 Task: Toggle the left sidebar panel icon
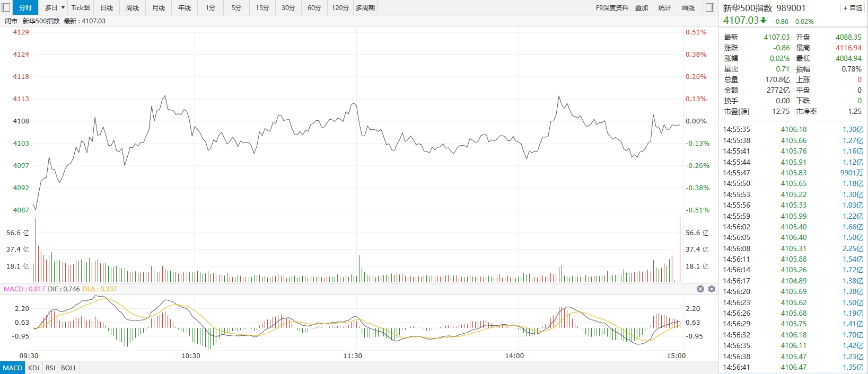coord(6,7)
